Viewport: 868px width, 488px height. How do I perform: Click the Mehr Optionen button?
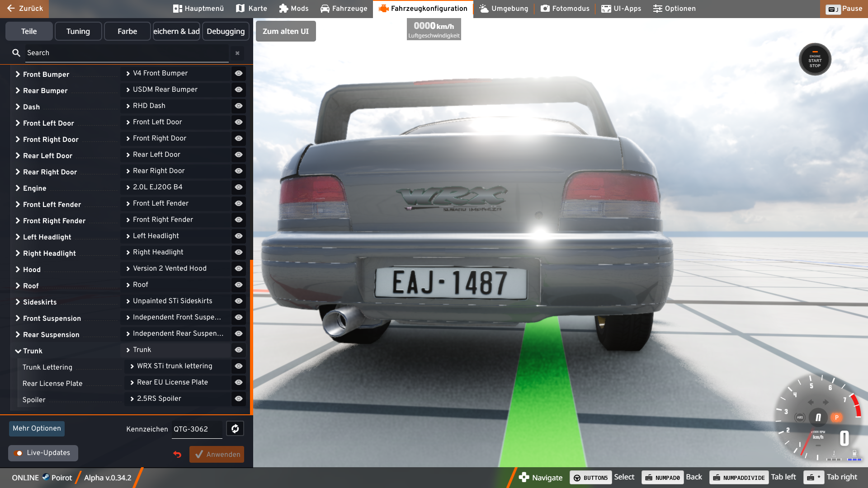pos(37,428)
